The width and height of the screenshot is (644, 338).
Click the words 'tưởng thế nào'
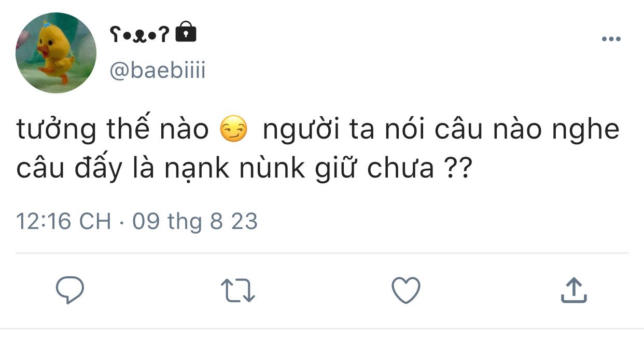113,130
